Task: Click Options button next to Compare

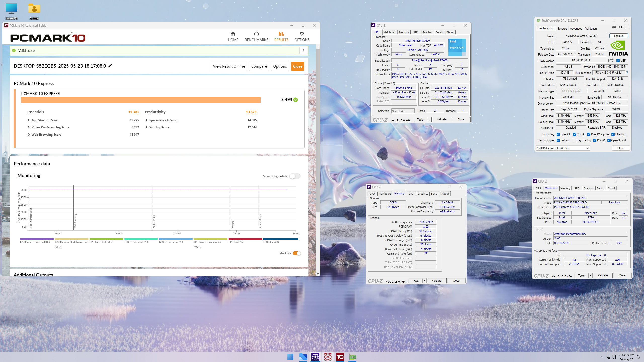Action: [280, 66]
